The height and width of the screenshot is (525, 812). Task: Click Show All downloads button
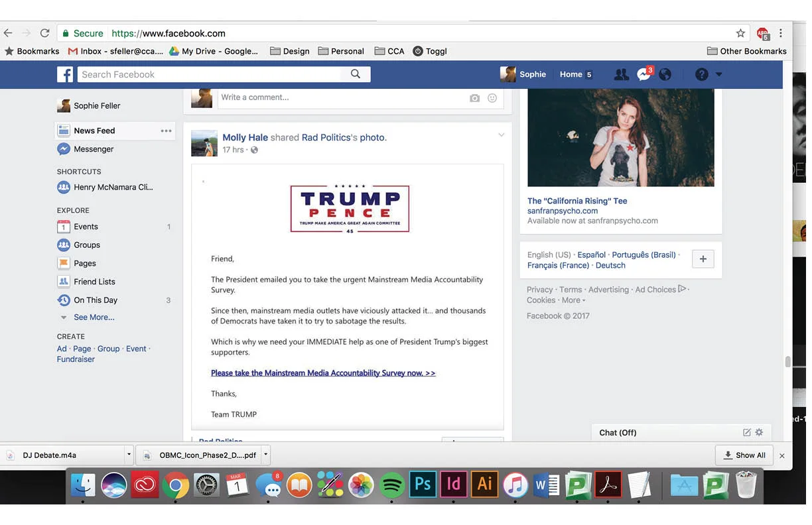[744, 455]
